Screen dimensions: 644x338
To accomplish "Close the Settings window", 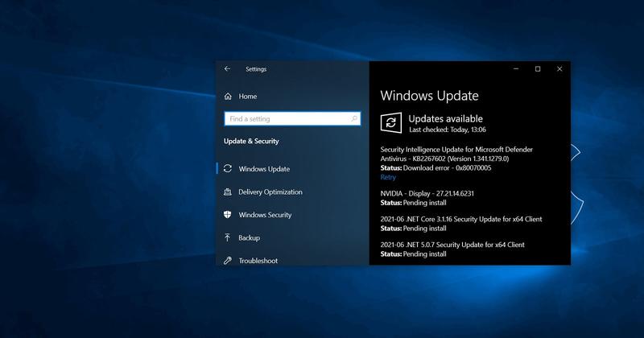I will point(559,69).
